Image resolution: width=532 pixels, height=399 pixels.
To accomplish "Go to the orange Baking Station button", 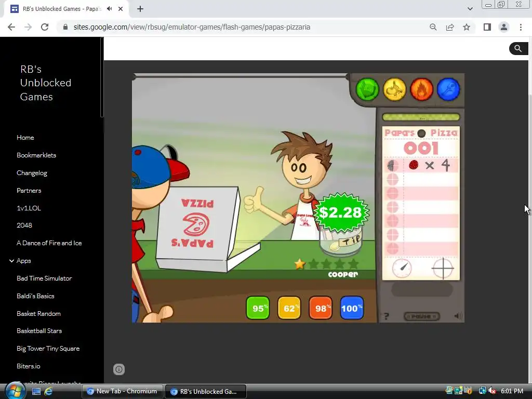I will pyautogui.click(x=422, y=89).
